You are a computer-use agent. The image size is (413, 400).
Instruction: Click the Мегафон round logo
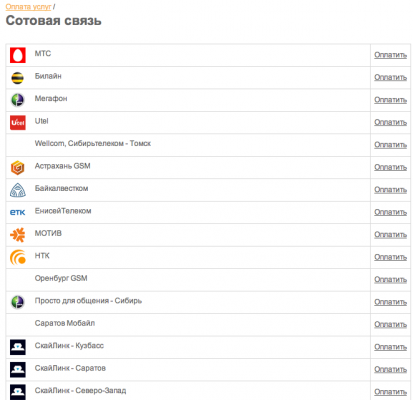click(18, 100)
